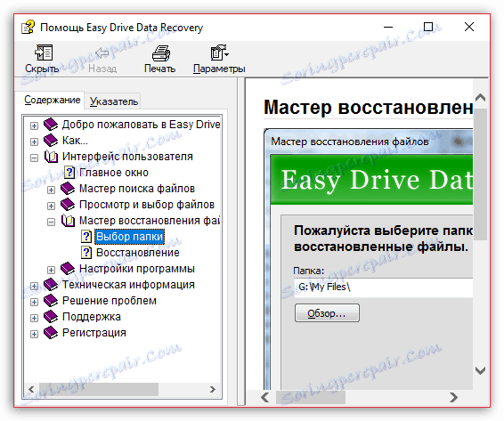504x421 pixels.
Task: Click the question page icon beside Выбор папки
Action: click(x=85, y=237)
